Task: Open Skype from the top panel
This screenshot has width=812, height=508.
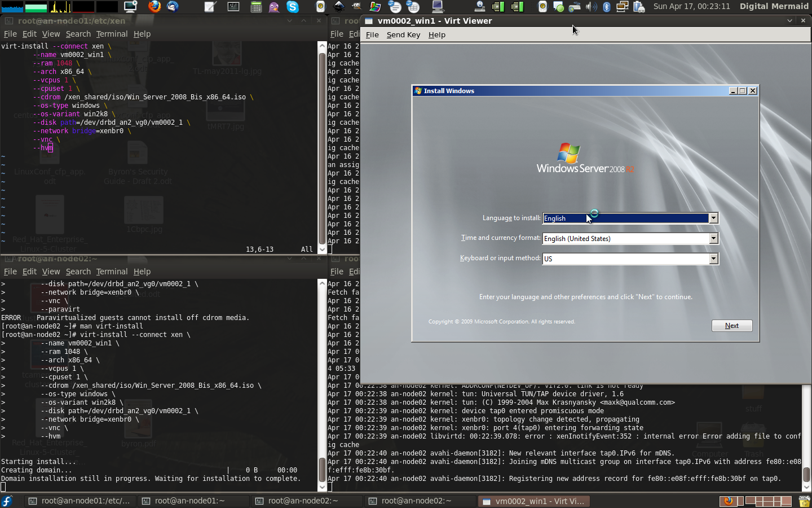Action: point(293,7)
